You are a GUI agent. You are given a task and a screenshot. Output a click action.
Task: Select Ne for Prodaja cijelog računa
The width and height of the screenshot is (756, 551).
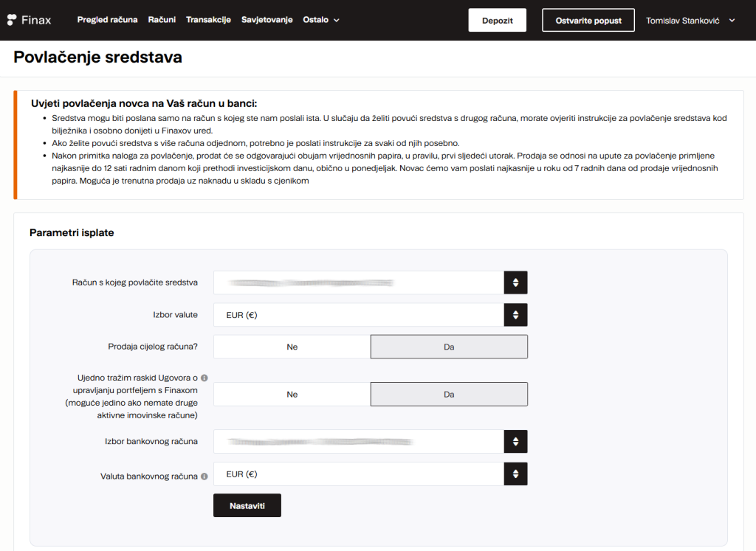(x=292, y=347)
